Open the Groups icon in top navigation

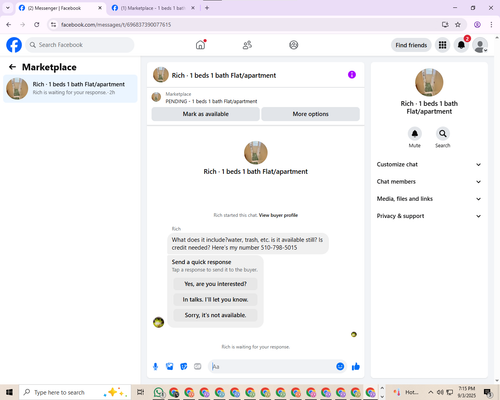click(x=294, y=45)
